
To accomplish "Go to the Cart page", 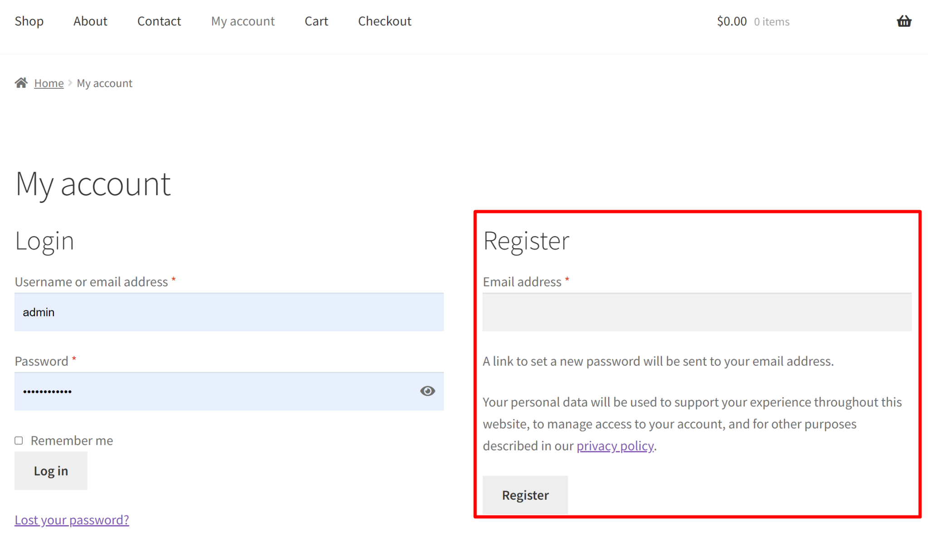I will (316, 21).
